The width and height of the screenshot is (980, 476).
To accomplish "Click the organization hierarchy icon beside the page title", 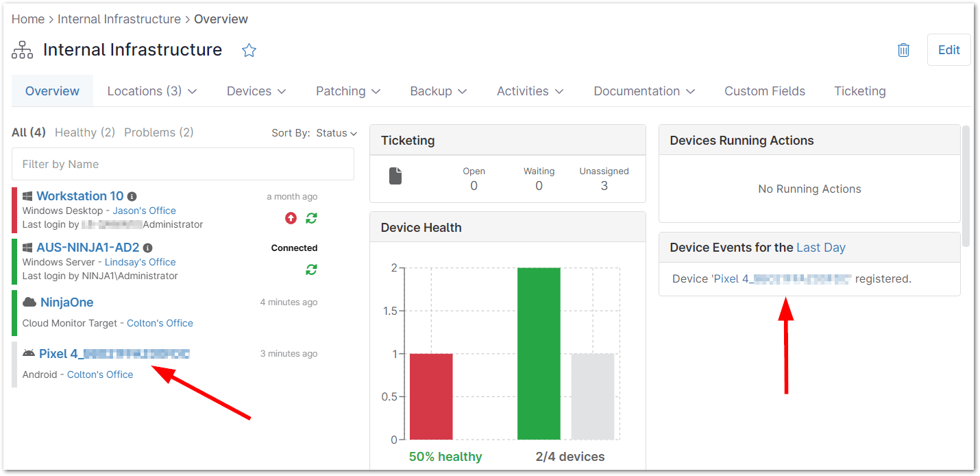I will point(22,49).
